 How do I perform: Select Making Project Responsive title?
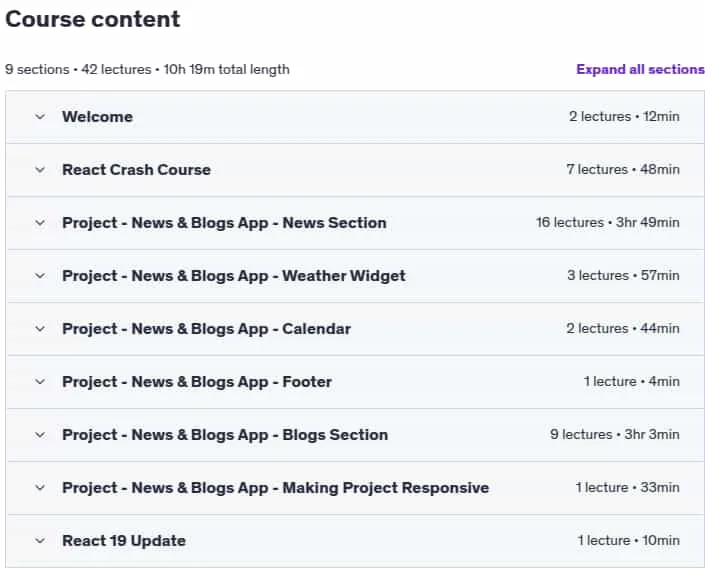pyautogui.click(x=276, y=488)
